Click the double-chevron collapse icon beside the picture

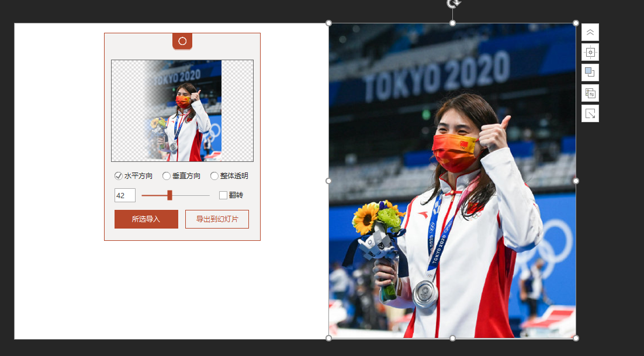click(590, 32)
